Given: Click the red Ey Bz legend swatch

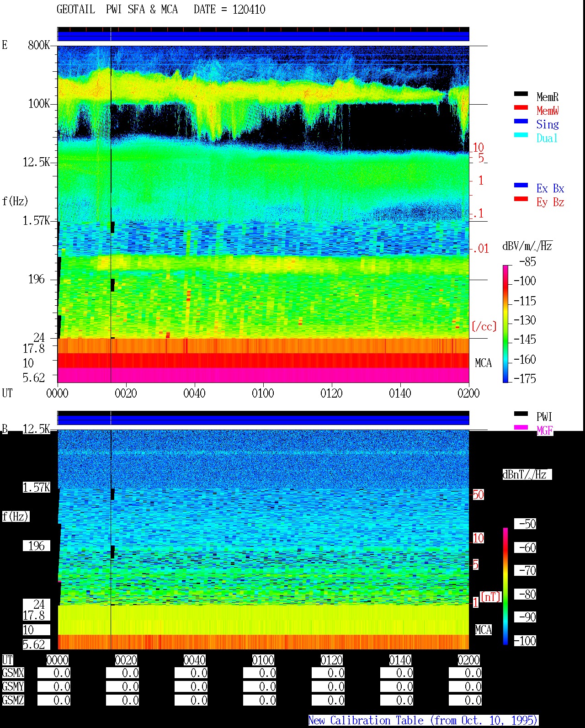Looking at the screenshot, I should coord(521,199).
